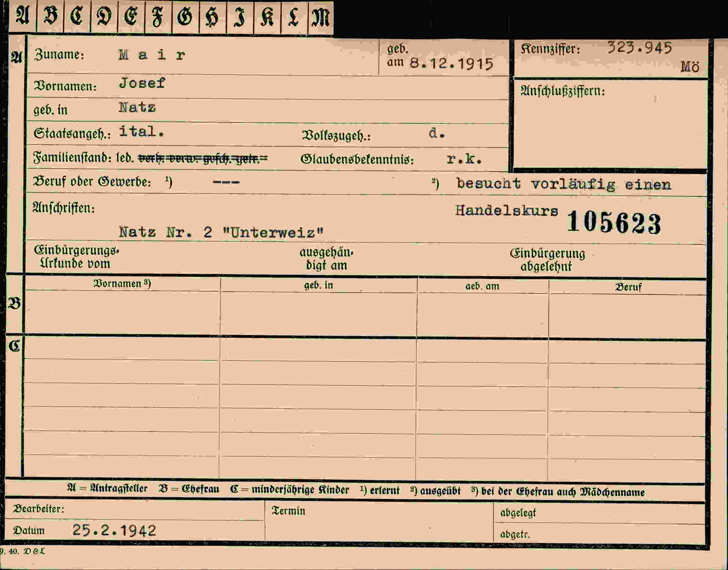Image resolution: width=728 pixels, height=570 pixels.
Task: Click the 'Familienstand:' label
Action: [72, 157]
